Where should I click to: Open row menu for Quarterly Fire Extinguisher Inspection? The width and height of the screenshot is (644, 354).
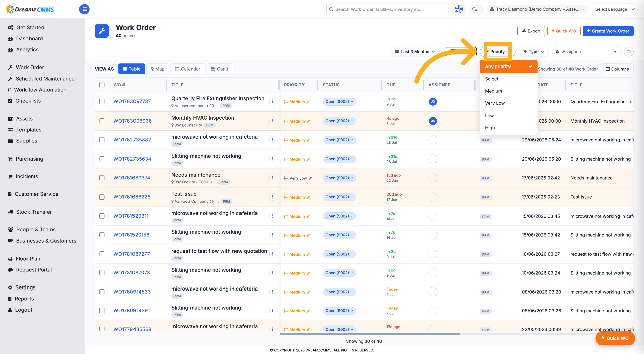(x=272, y=101)
